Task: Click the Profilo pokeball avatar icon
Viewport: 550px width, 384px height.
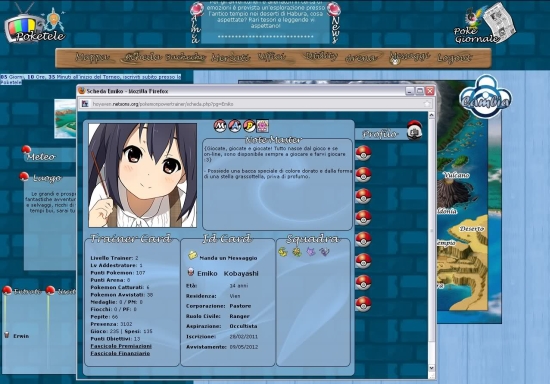Action: 414,130
